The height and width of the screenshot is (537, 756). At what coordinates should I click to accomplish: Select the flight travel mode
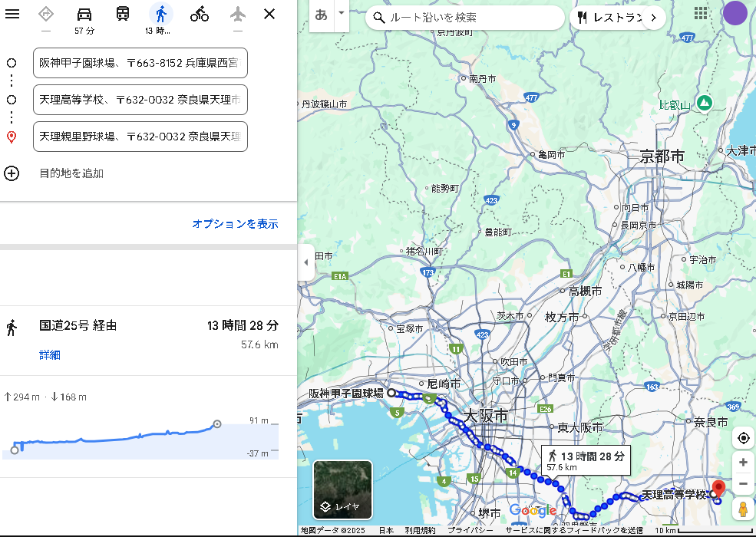[238, 14]
